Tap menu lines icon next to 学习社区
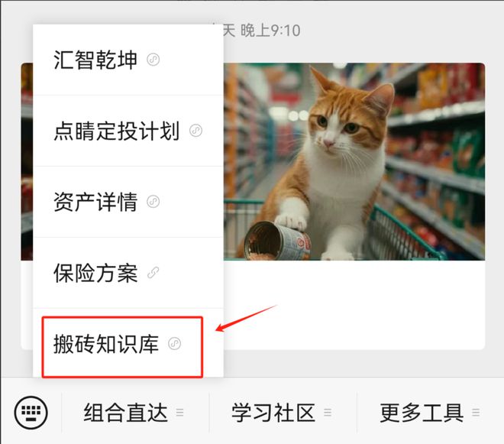 [328, 412]
